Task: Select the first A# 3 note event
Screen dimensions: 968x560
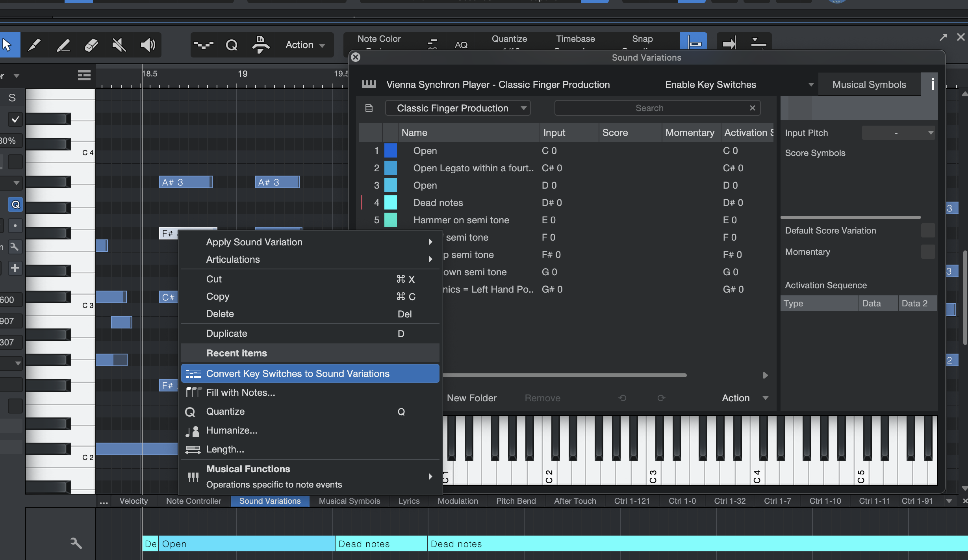Action: [185, 182]
